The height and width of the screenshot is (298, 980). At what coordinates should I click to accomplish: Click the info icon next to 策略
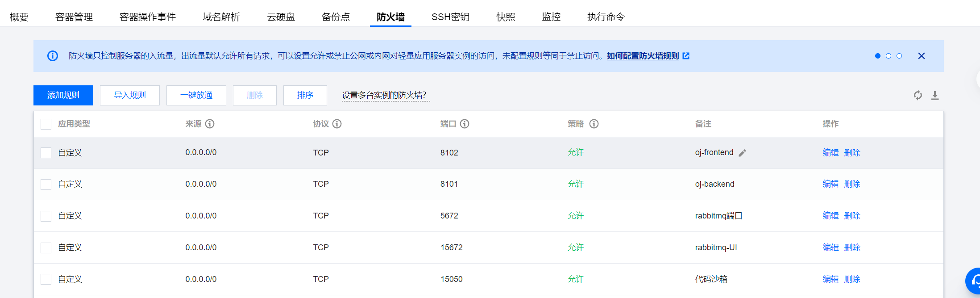594,124
